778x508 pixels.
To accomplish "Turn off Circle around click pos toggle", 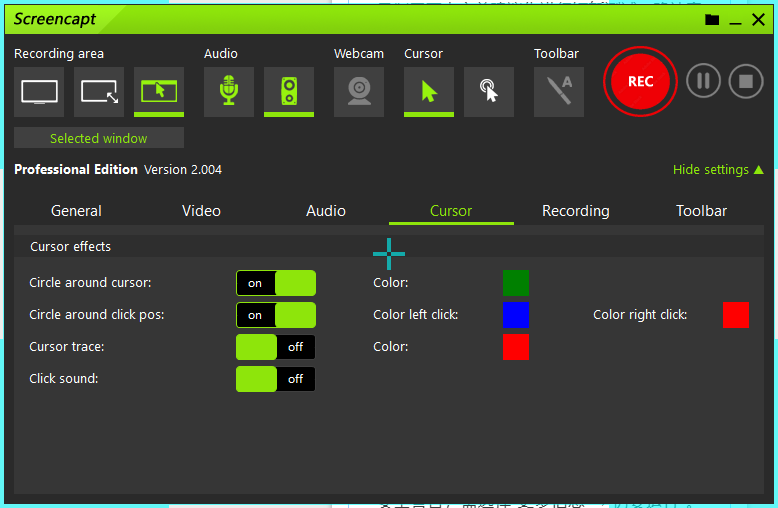I will click(276, 315).
